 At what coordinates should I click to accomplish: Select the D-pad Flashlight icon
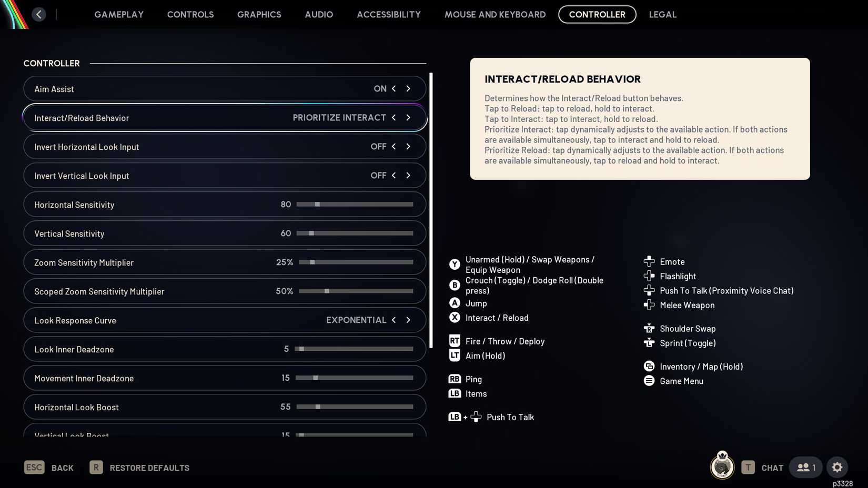649,276
